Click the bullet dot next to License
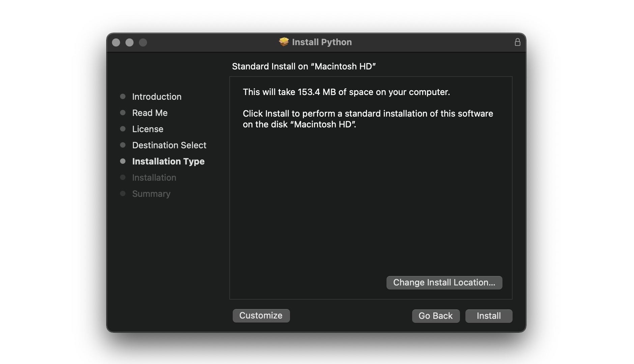This screenshot has width=634, height=364. pos(123,129)
